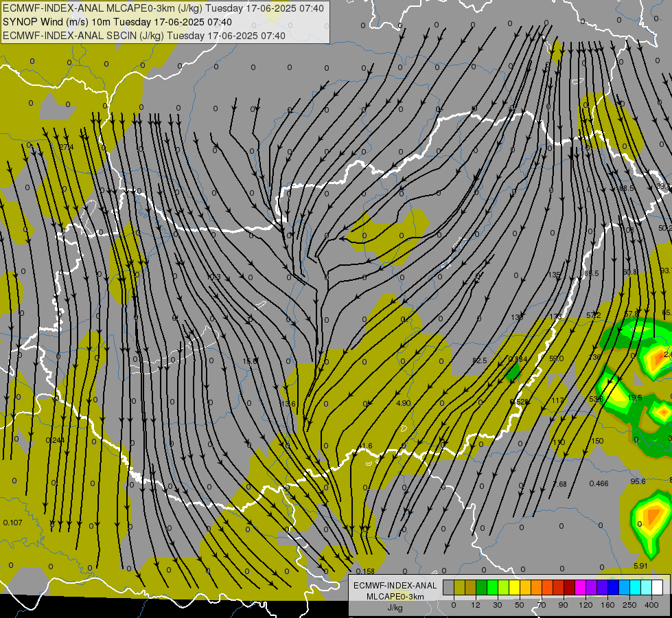The height and width of the screenshot is (618, 672).
Task: Click the map value 88.5
Action: pos(627,188)
